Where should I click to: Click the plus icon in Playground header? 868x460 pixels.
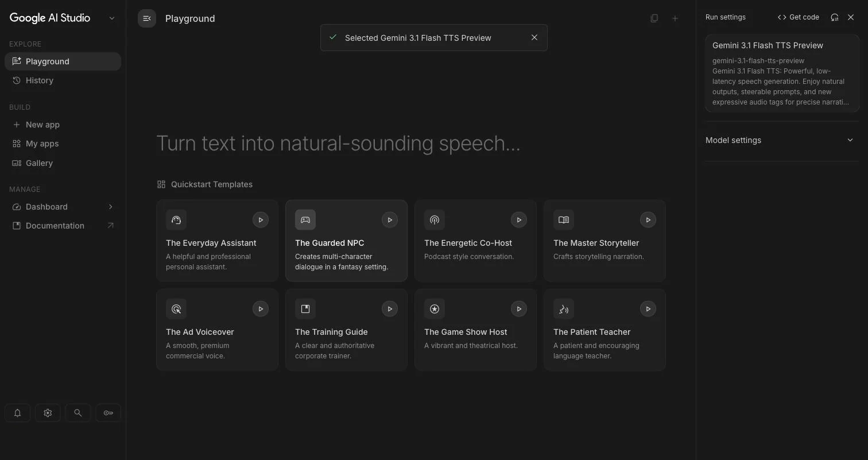[x=675, y=18]
